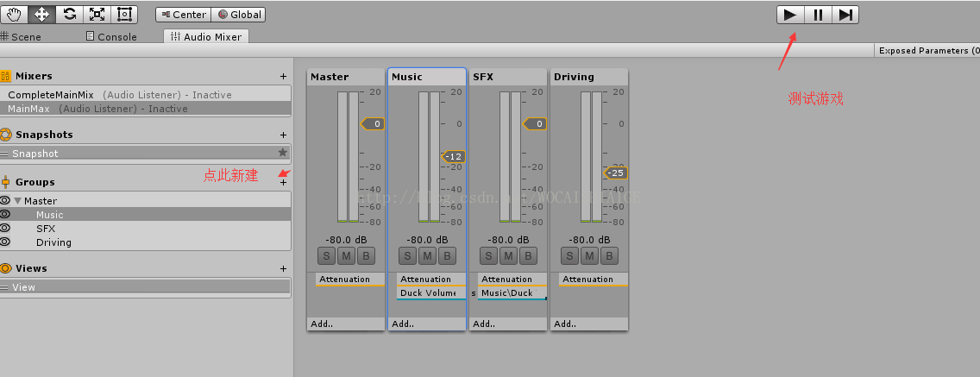Switch to the Scene tab
Image resolution: width=980 pixels, height=377 pixels.
point(21,37)
